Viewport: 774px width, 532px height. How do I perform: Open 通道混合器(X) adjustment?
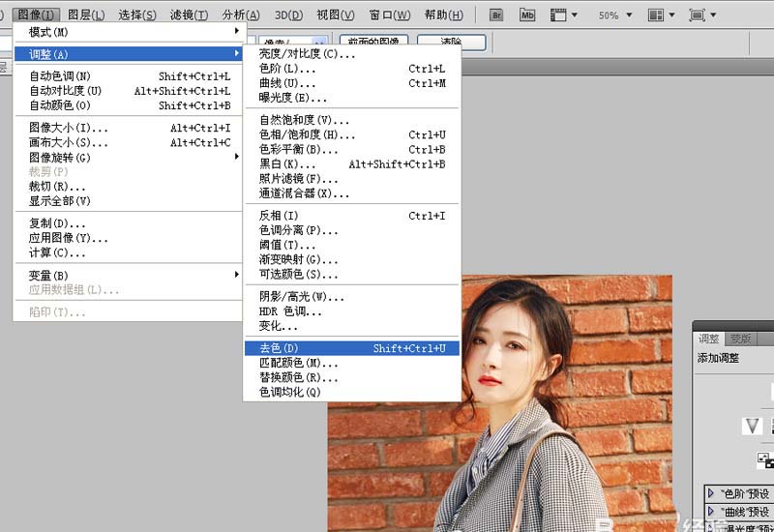point(352,193)
